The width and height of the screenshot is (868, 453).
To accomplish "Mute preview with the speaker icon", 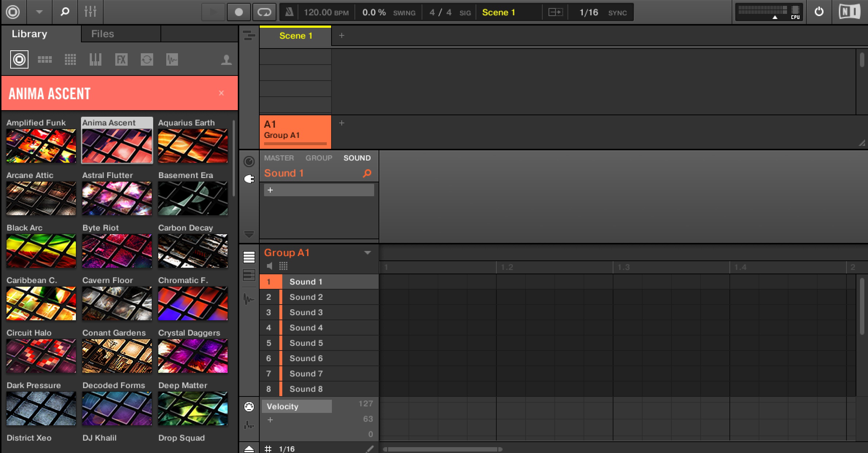I will coord(270,266).
